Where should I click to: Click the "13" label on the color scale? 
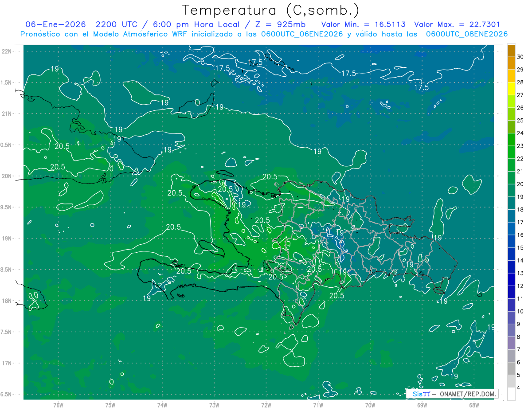pos(520,273)
